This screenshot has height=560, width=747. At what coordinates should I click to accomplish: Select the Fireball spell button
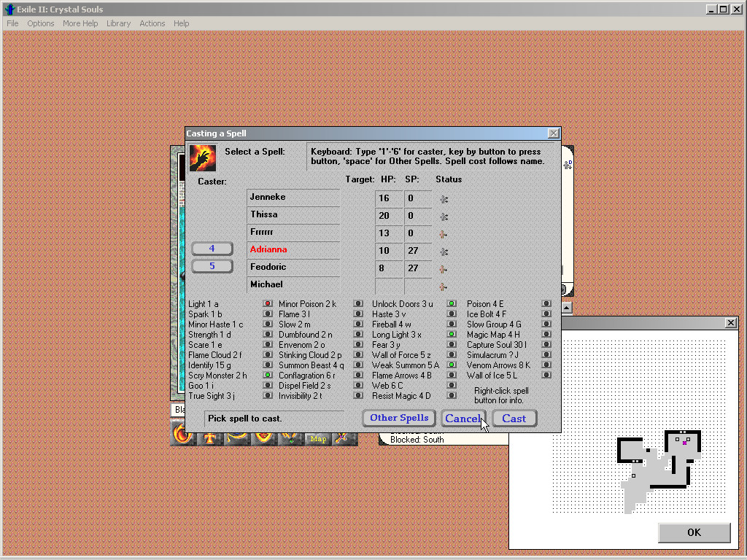(x=452, y=324)
